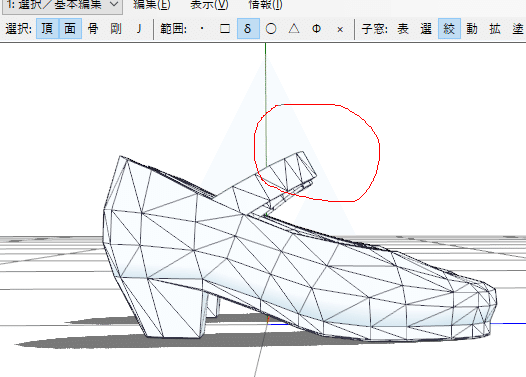Toggle joint selection (J)
Screen dimensions: 526x377
pos(139,29)
